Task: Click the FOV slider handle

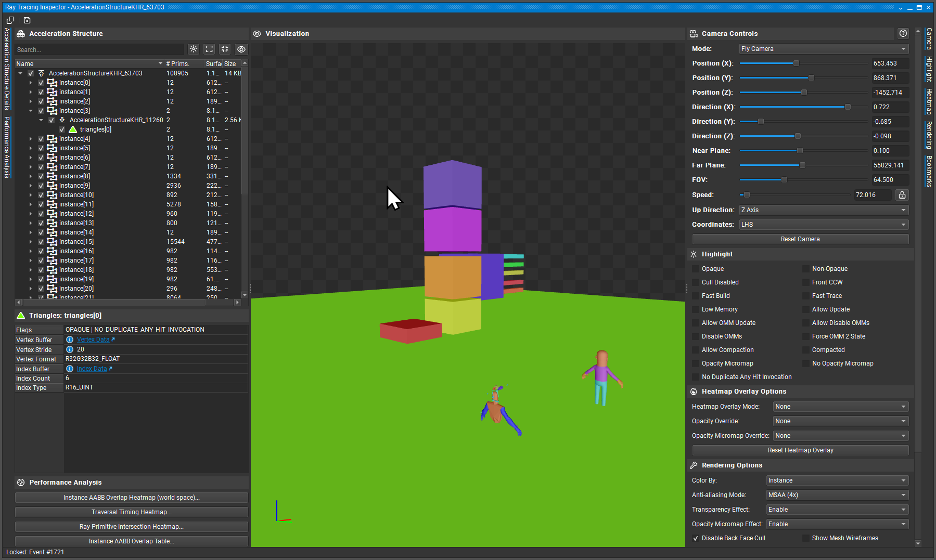Action: [784, 180]
